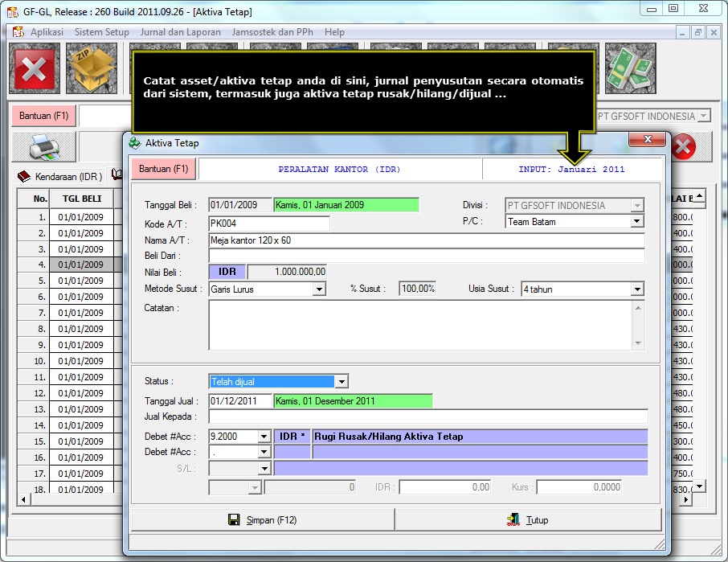Viewport: 728px width, 562px height.
Task: Click Catatan scrollbar down arrow
Action: coord(638,343)
